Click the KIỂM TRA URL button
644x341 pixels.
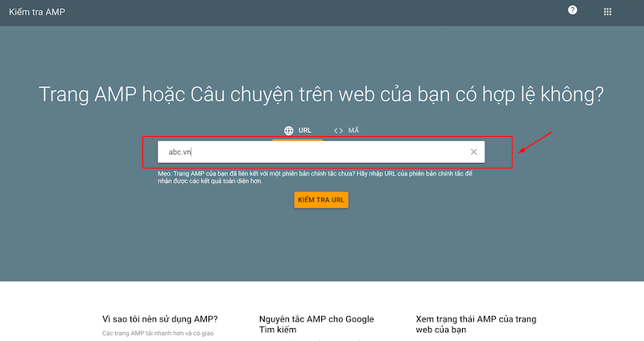(x=321, y=200)
